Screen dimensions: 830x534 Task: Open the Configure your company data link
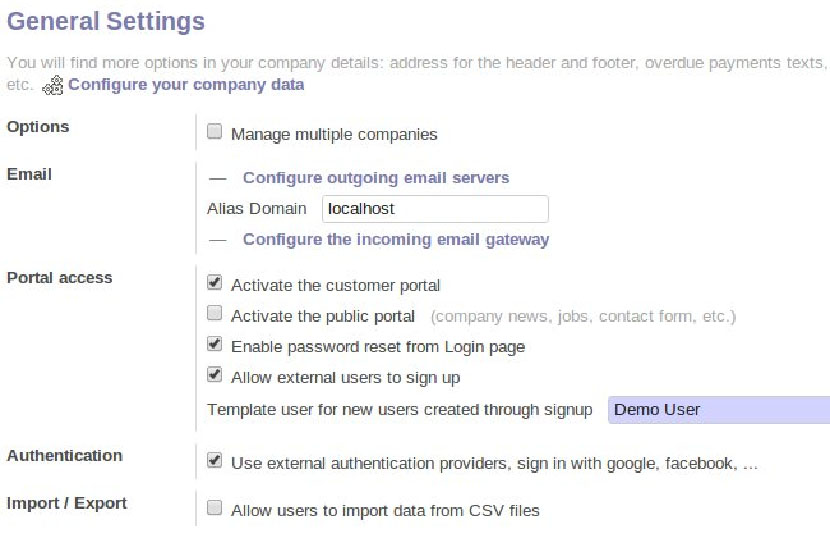pos(186,85)
